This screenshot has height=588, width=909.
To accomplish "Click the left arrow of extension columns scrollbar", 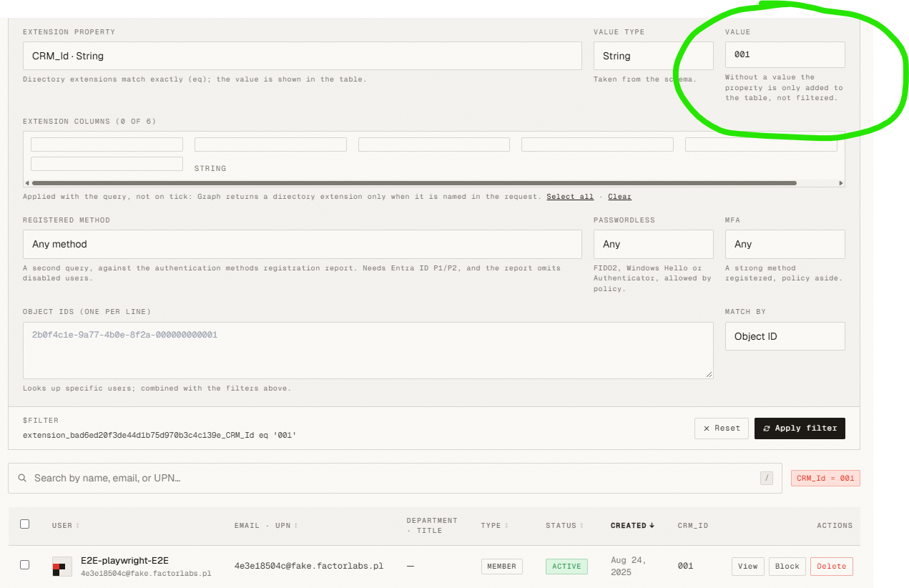I will click(x=27, y=183).
